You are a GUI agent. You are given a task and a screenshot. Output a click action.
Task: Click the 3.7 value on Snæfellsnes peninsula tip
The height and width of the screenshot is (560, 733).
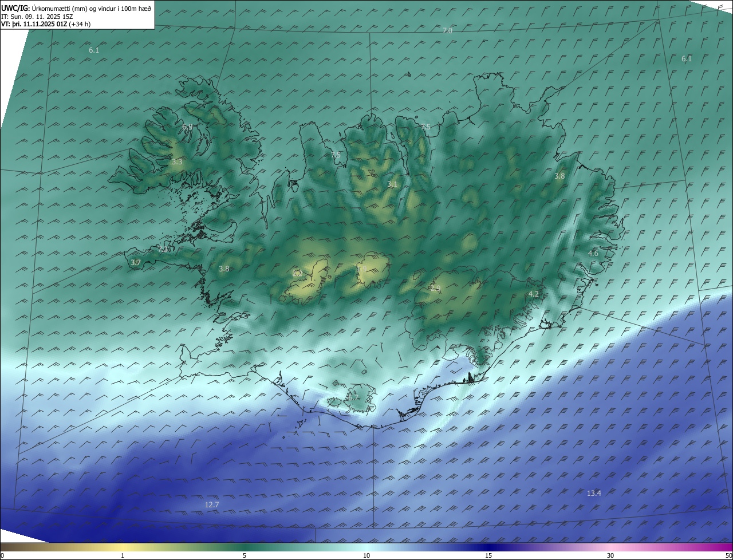pyautogui.click(x=135, y=262)
